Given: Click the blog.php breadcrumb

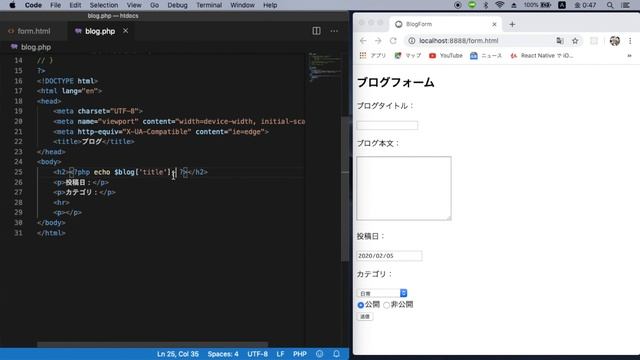Looking at the screenshot, I should pyautogui.click(x=36, y=47).
